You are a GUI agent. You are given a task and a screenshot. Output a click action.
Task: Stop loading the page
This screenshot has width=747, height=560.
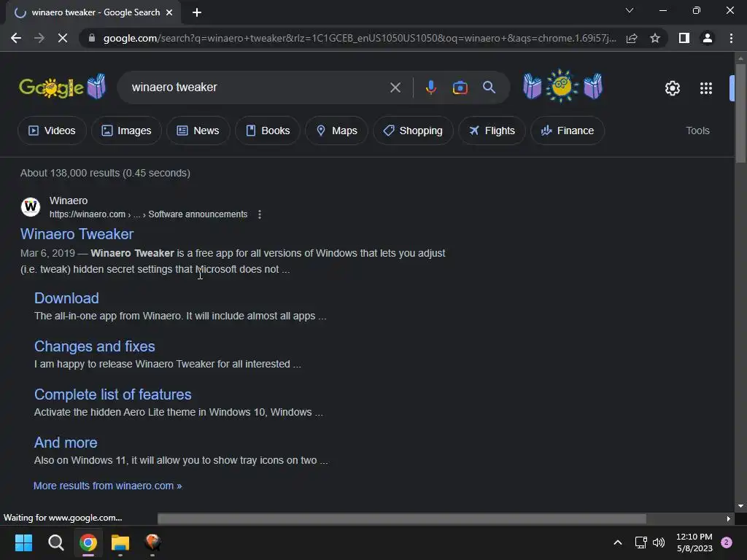click(x=63, y=38)
